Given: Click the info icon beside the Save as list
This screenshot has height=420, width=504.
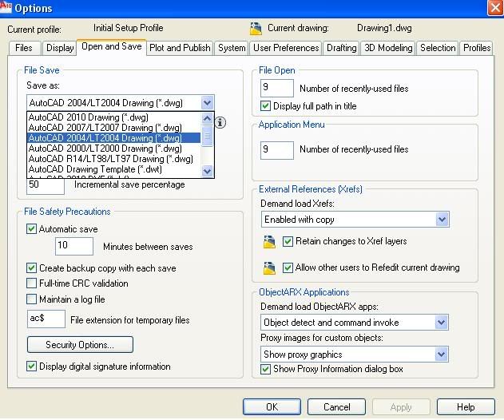Looking at the screenshot, I should point(220,122).
